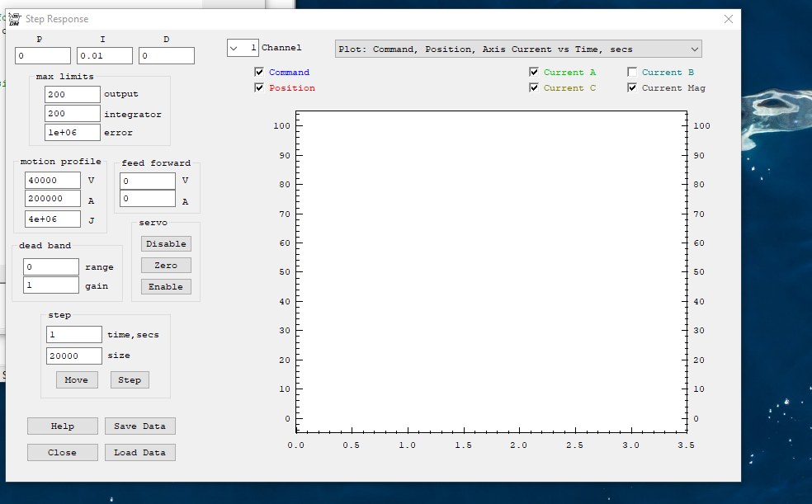Uncheck the Current A checkbox

(534, 73)
